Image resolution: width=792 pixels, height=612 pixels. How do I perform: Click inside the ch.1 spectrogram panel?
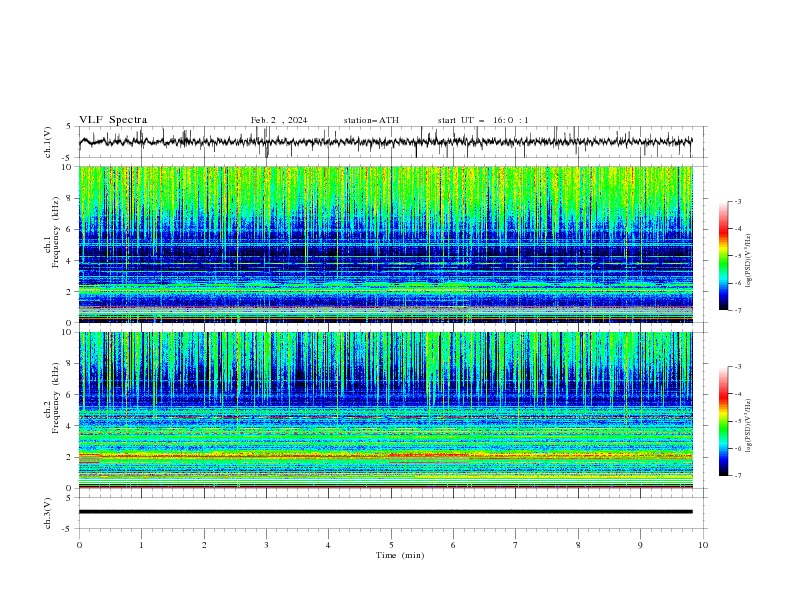pyautogui.click(x=385, y=244)
